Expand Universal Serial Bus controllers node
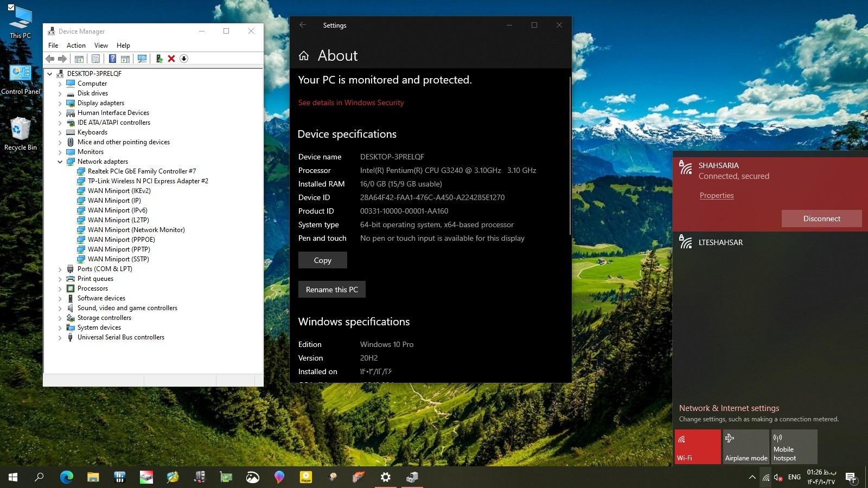Image resolution: width=868 pixels, height=488 pixels. tap(60, 337)
